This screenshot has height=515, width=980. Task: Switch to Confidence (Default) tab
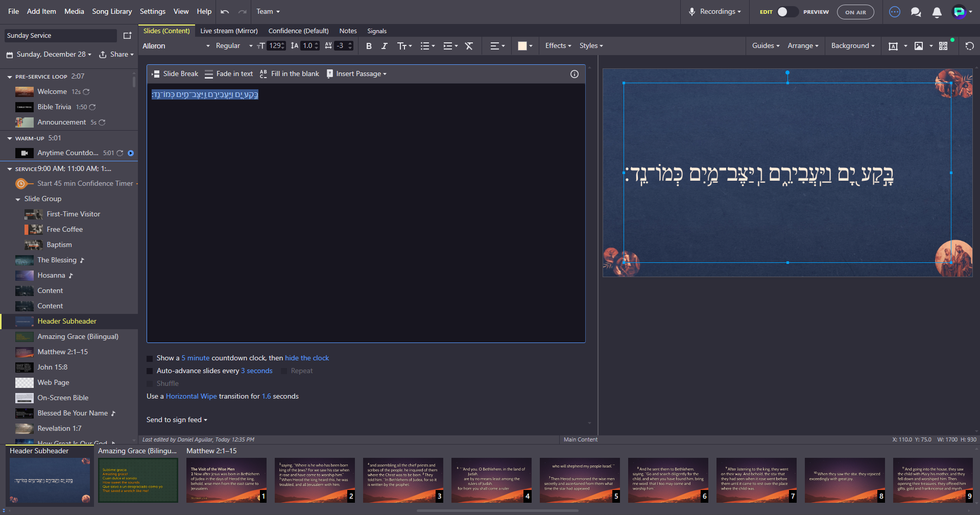pos(298,31)
